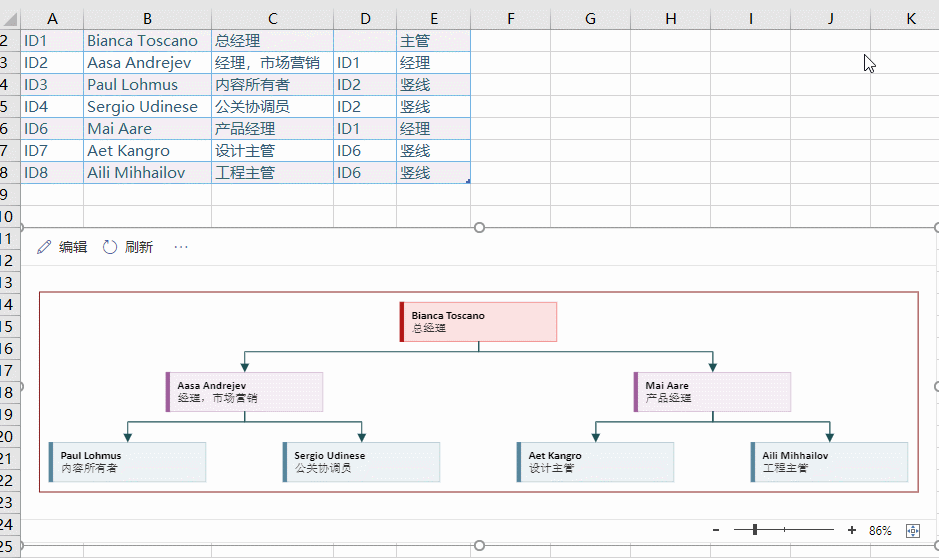Click cell with Aasa Andrejev in table

pyautogui.click(x=147, y=63)
